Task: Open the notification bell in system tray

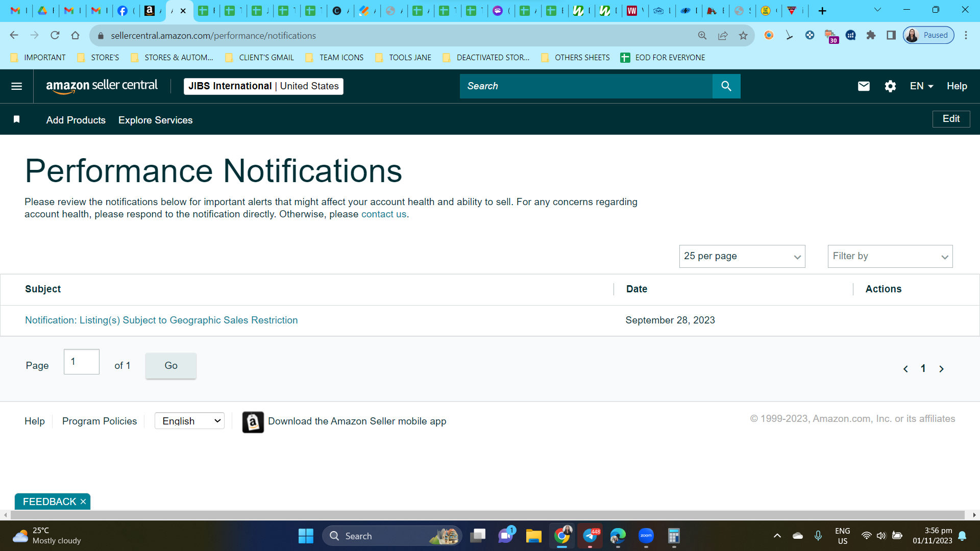Action: click(962, 536)
